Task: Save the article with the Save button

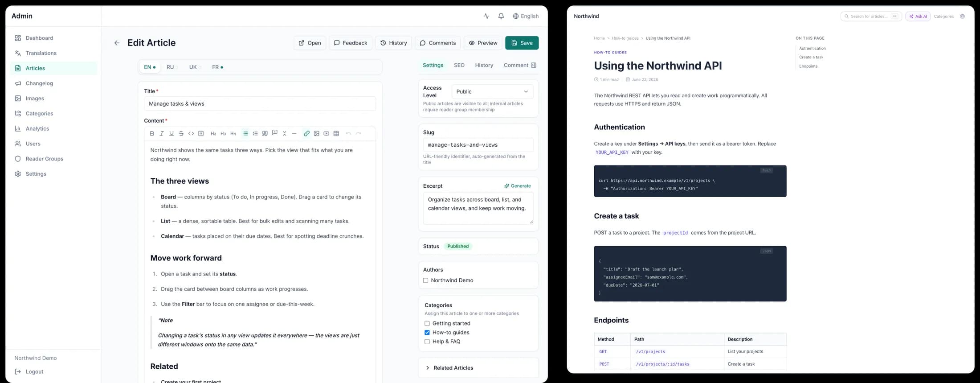Action: pos(522,43)
